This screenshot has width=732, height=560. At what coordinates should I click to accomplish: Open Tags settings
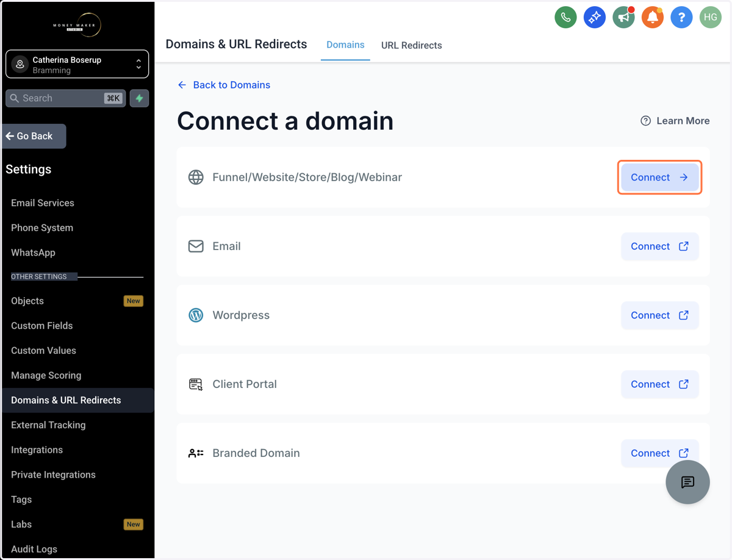(21, 500)
